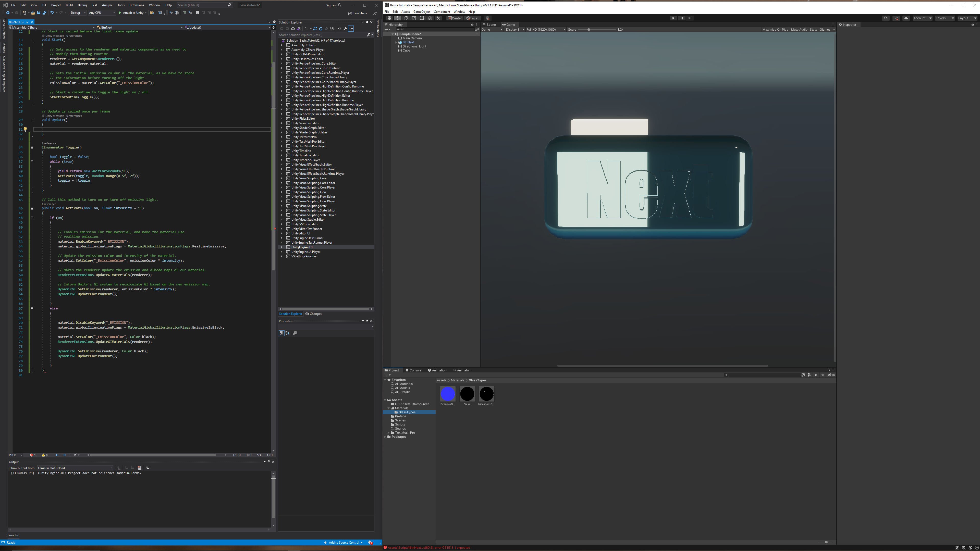Select the blue EmissiveGlass material
The image size is (980, 551).
pyautogui.click(x=448, y=394)
